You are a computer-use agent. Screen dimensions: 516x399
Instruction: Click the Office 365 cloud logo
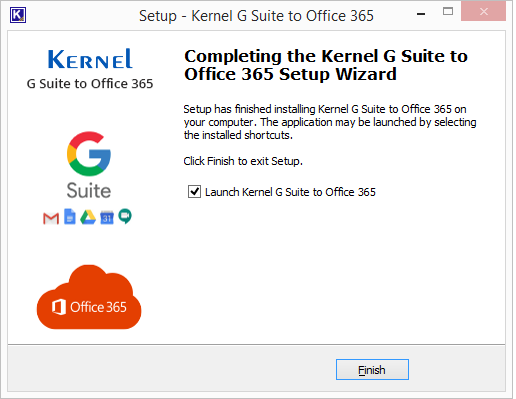click(89, 297)
